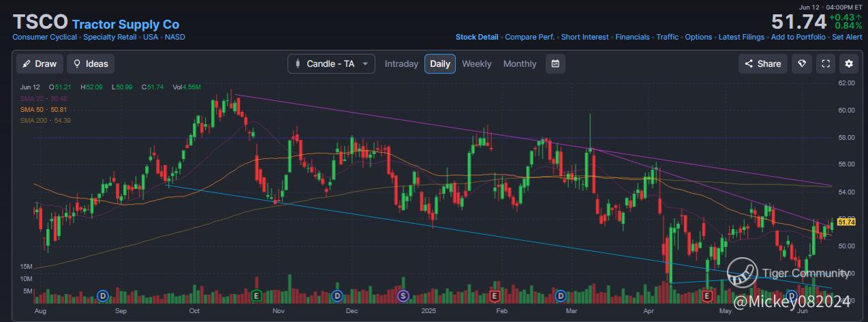Expand the Candle - TA chart type dropdown
Screen dimensions: 868x322
[x=331, y=63]
